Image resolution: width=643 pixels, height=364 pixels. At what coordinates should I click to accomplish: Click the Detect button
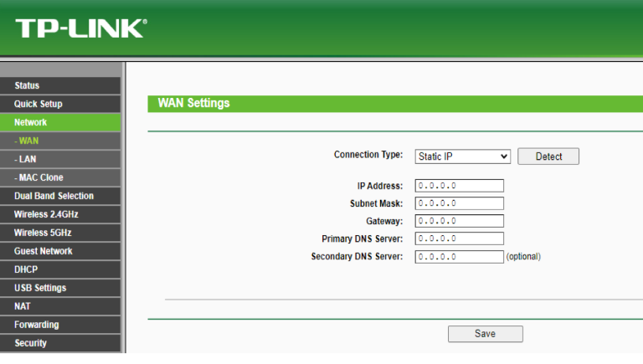click(548, 156)
